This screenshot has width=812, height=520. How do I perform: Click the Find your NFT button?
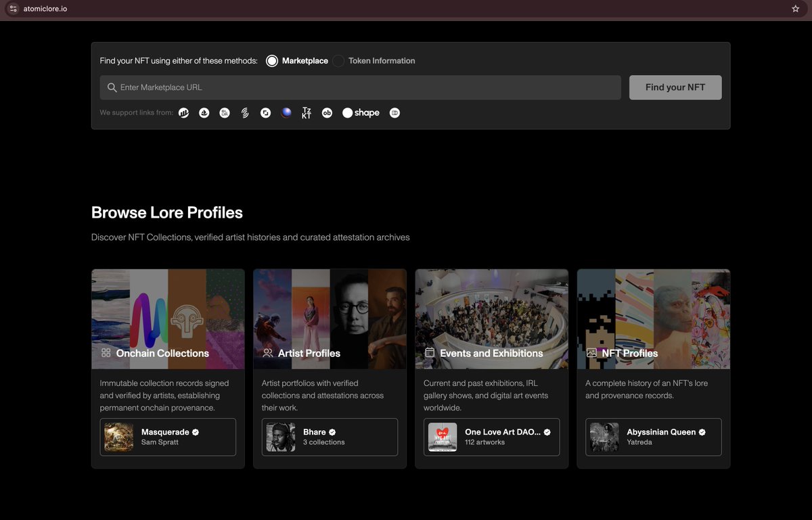tap(675, 87)
